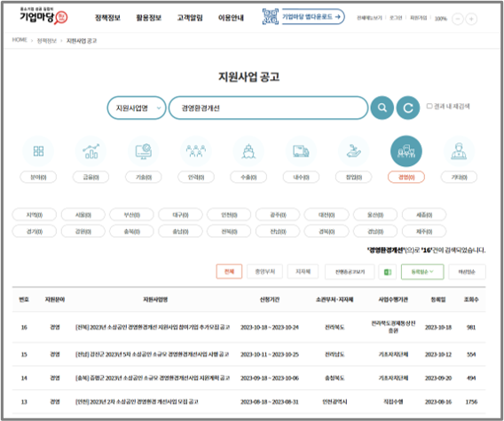This screenshot has height=421, width=504.
Task: Filter by 세종 region
Action: click(424, 215)
